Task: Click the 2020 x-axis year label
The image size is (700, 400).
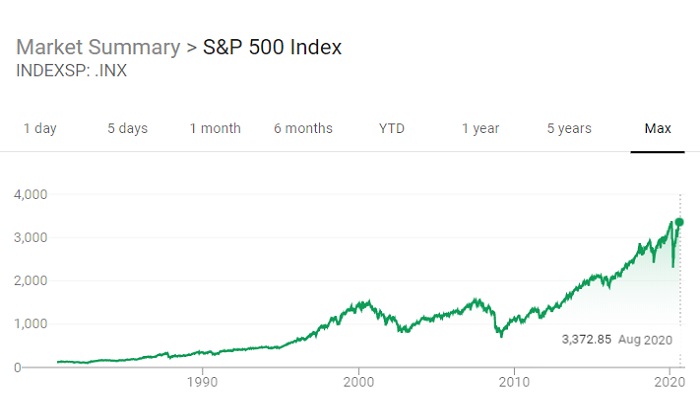Action: pos(669,382)
